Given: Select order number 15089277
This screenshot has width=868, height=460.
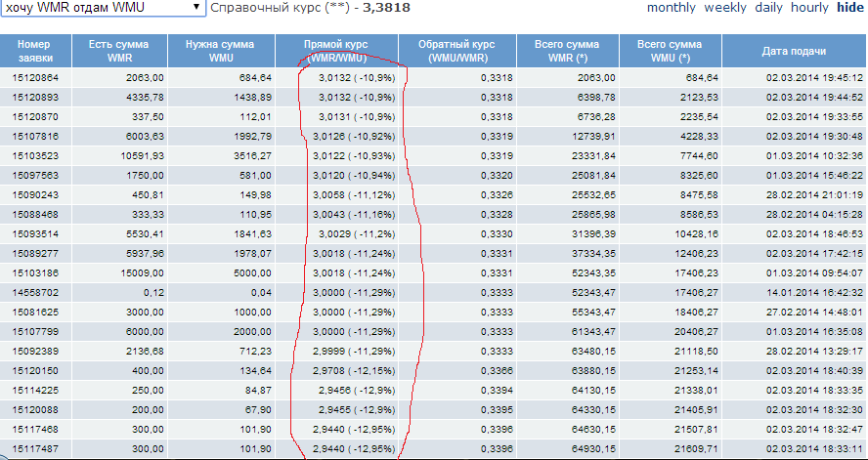Looking at the screenshot, I should (35, 253).
